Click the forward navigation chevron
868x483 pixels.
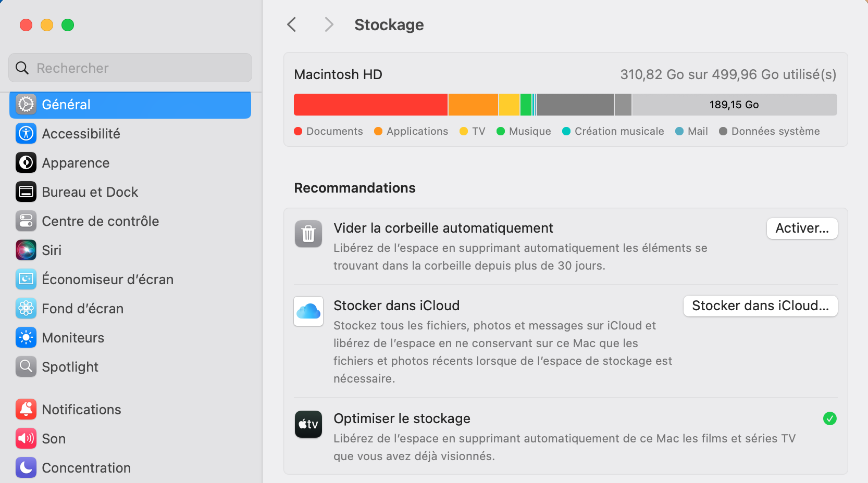click(328, 24)
